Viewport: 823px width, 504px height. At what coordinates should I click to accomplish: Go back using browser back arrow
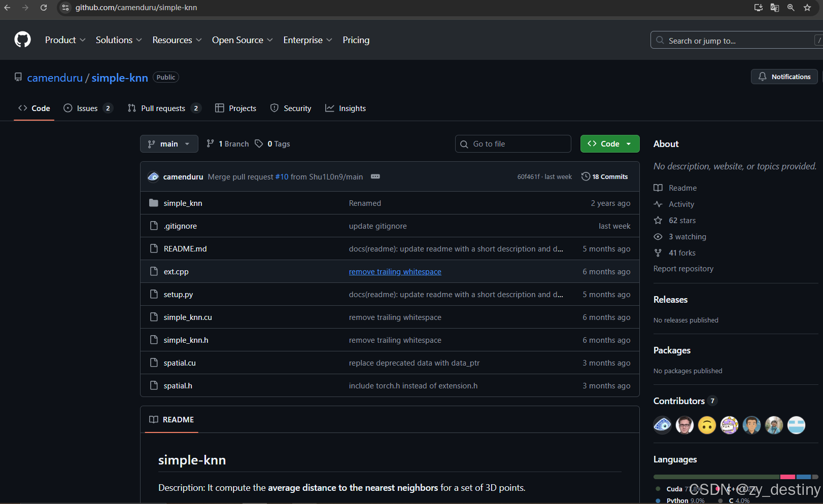[x=7, y=8]
